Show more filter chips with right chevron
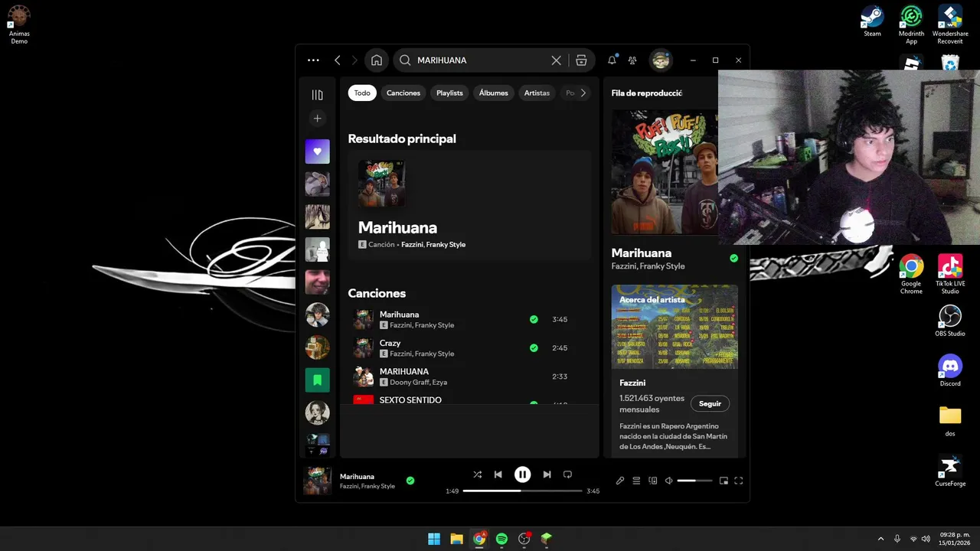Image resolution: width=980 pixels, height=551 pixels. (x=583, y=93)
